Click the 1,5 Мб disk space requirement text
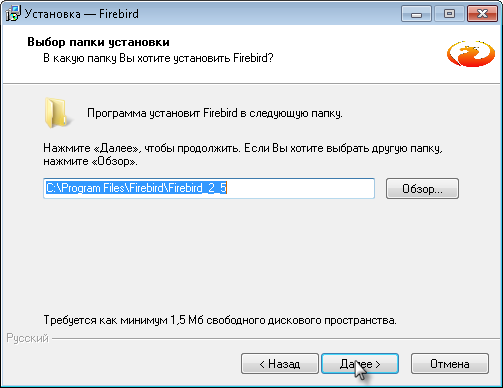503x388 pixels. (x=220, y=320)
